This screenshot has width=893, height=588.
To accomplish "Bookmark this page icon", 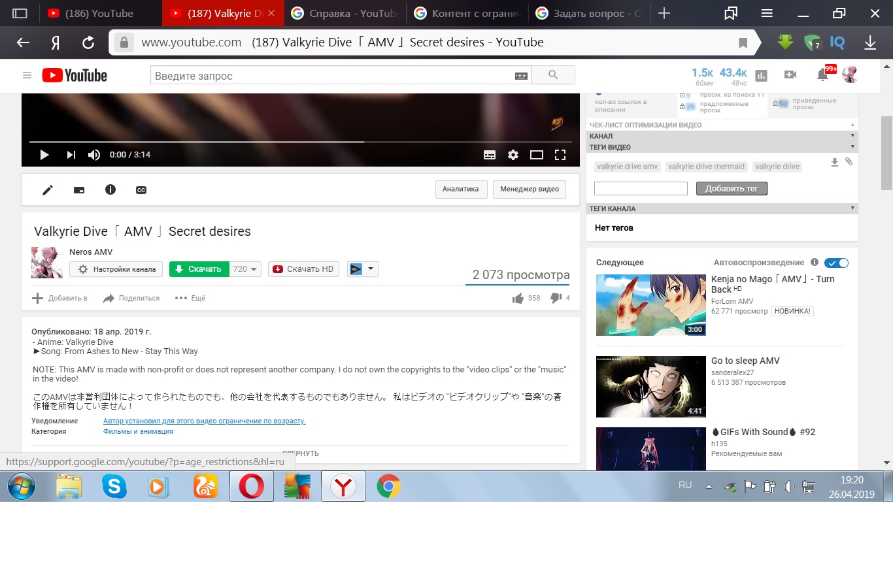I will [743, 43].
